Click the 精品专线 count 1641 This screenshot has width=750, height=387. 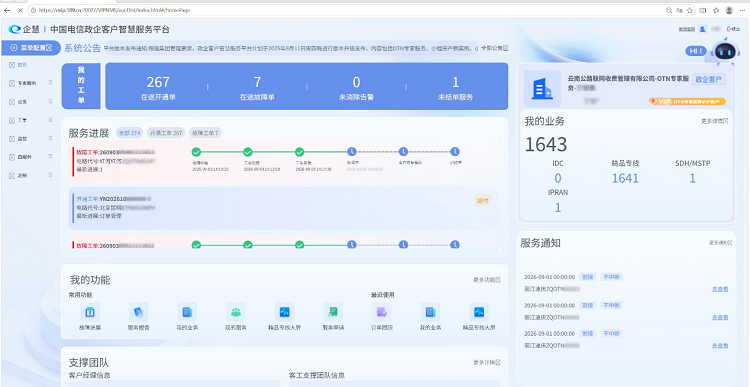pos(625,178)
